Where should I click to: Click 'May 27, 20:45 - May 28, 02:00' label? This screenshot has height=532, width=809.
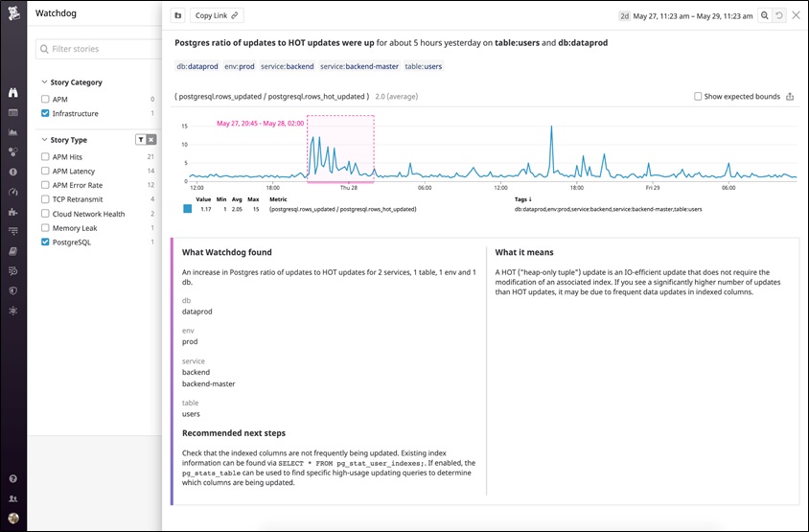click(261, 124)
